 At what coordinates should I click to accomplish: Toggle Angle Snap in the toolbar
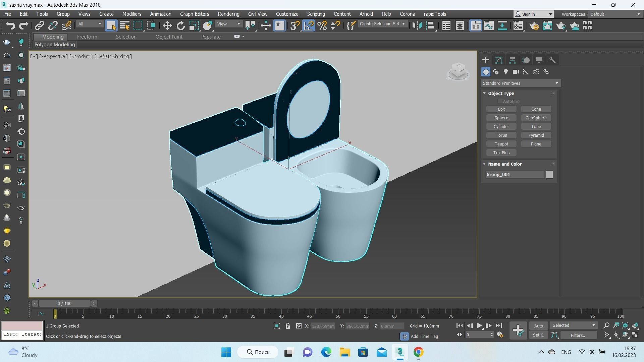click(x=309, y=26)
